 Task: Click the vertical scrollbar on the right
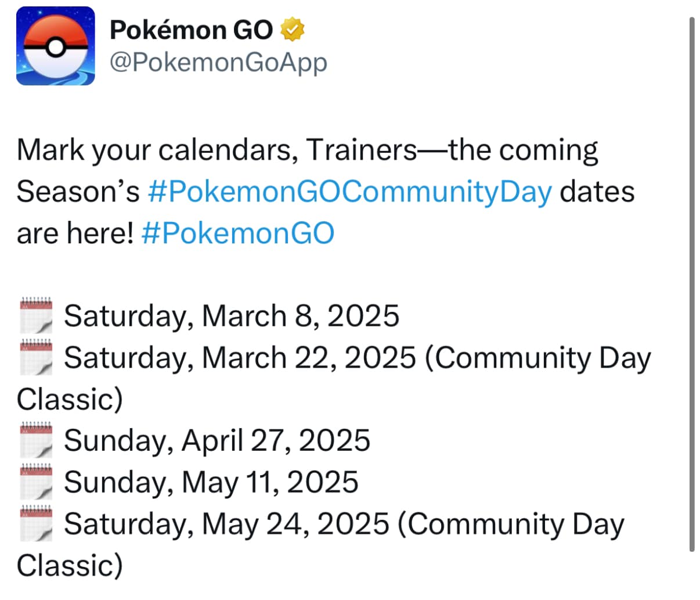pyautogui.click(x=691, y=285)
